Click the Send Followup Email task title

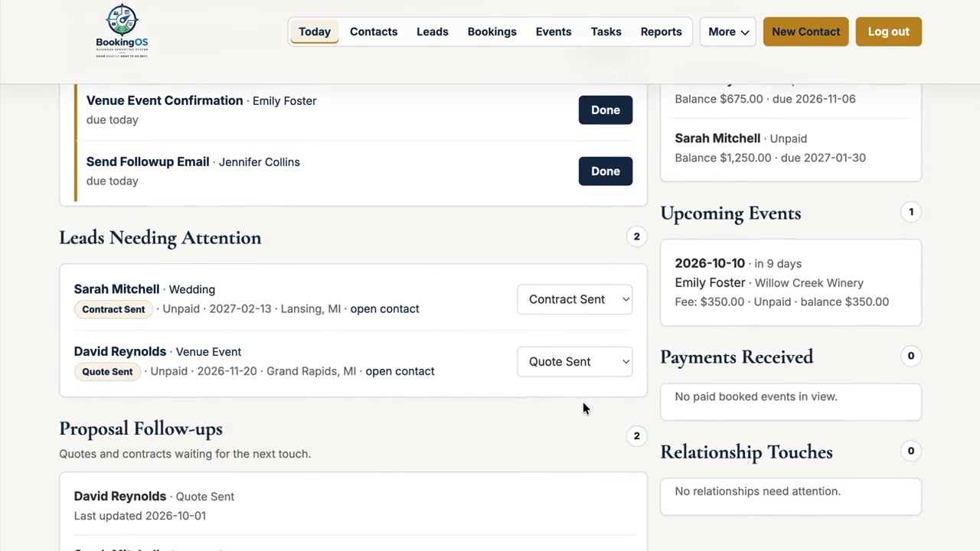pyautogui.click(x=148, y=161)
